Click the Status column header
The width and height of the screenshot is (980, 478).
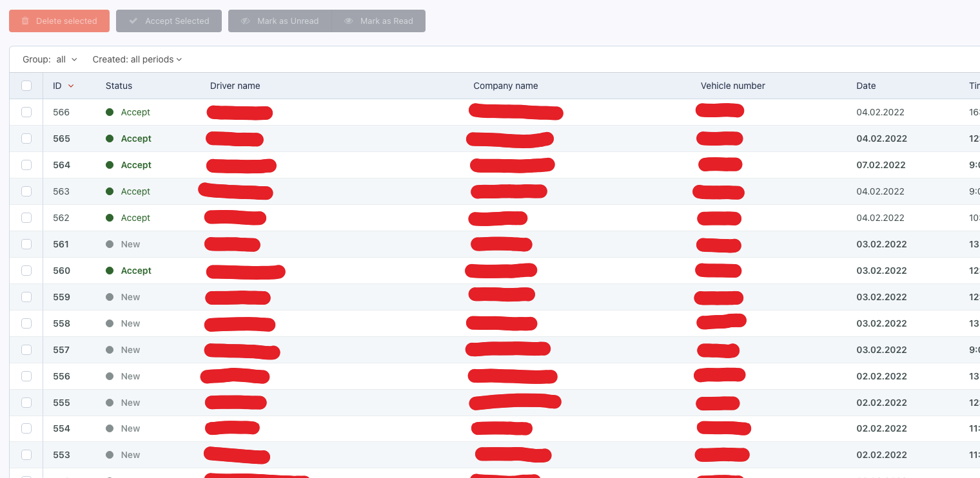pyautogui.click(x=119, y=85)
